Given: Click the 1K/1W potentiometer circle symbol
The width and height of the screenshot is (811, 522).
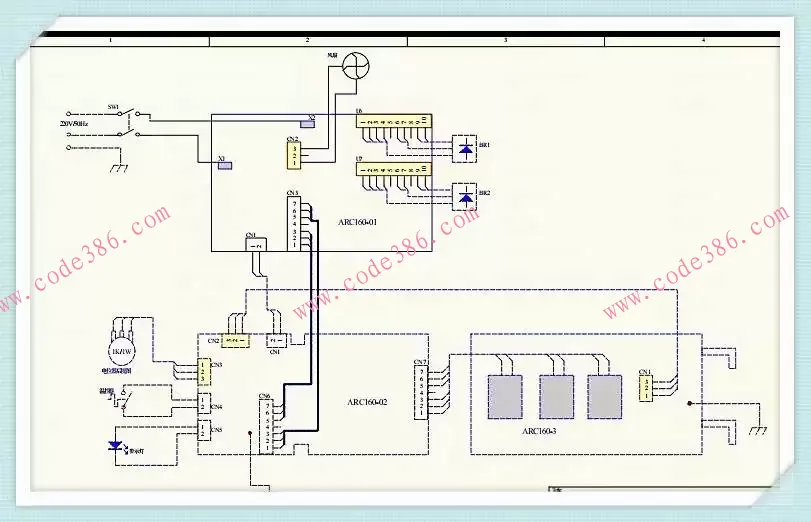Looking at the screenshot, I should pyautogui.click(x=121, y=352).
